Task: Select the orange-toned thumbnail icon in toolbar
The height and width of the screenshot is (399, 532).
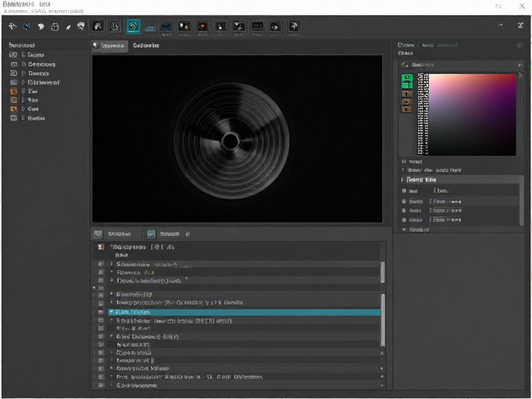Action: click(203, 27)
